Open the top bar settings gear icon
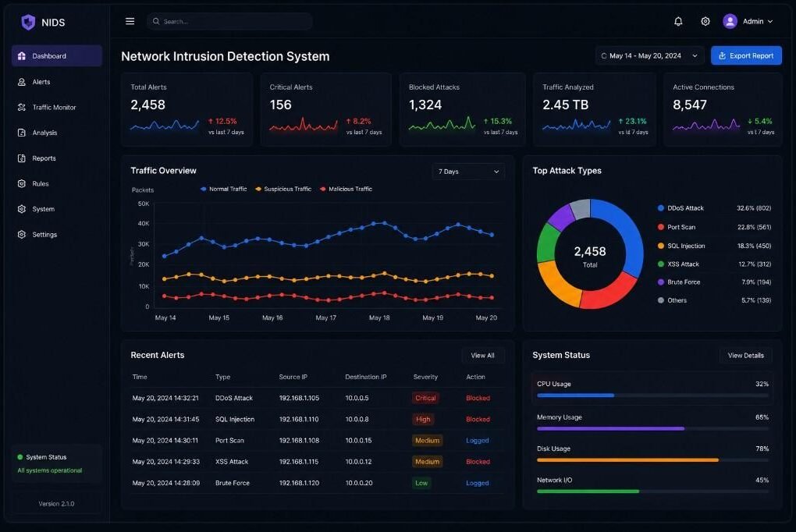The height and width of the screenshot is (532, 796). point(705,21)
